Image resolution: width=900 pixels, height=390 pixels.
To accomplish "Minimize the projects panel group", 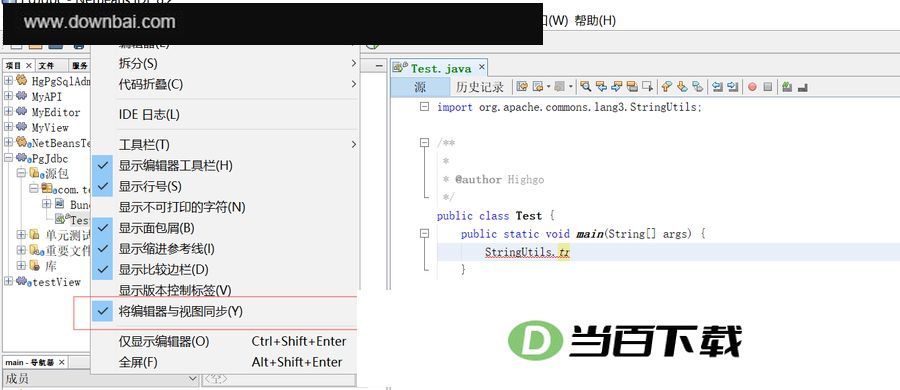I will [x=379, y=66].
